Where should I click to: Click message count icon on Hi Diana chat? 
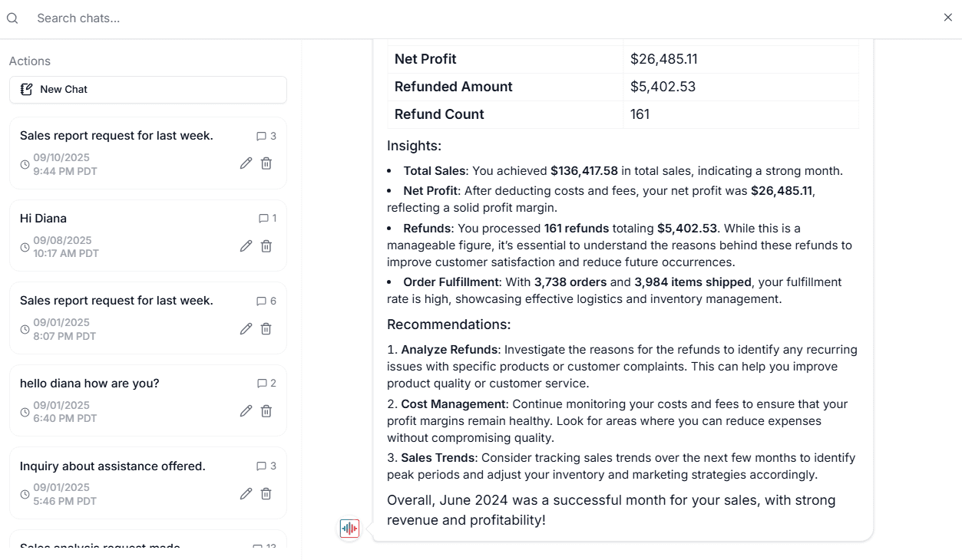coord(263,219)
